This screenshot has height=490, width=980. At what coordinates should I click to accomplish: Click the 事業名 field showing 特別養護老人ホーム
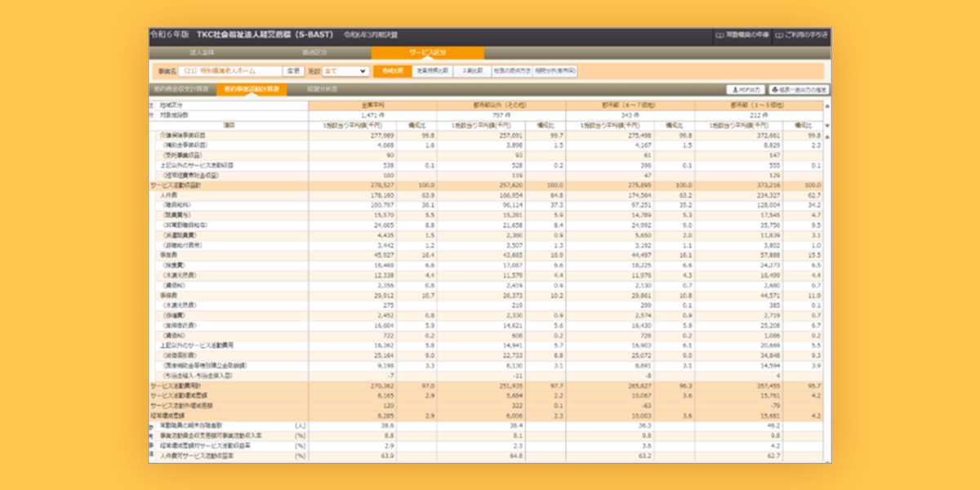point(230,71)
